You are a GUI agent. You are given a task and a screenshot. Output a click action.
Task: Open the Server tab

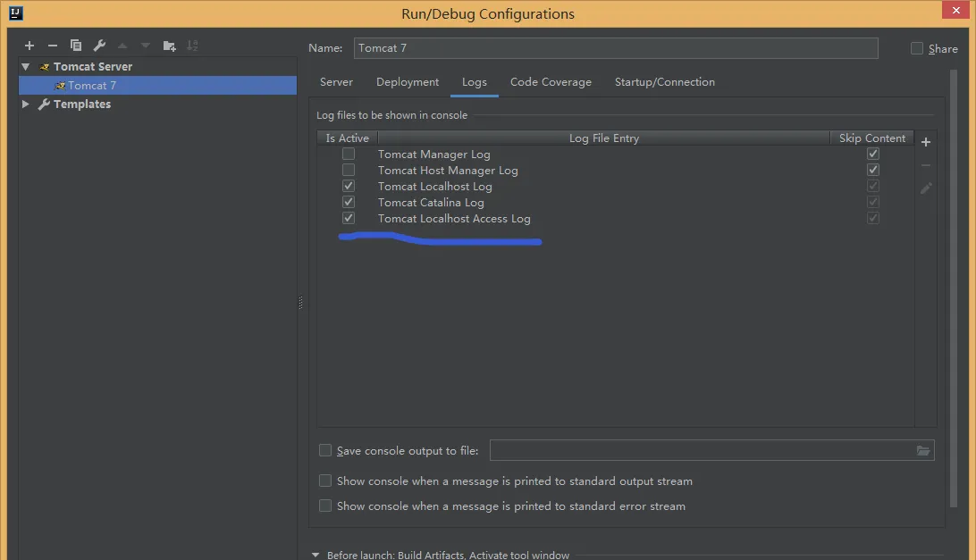[336, 82]
